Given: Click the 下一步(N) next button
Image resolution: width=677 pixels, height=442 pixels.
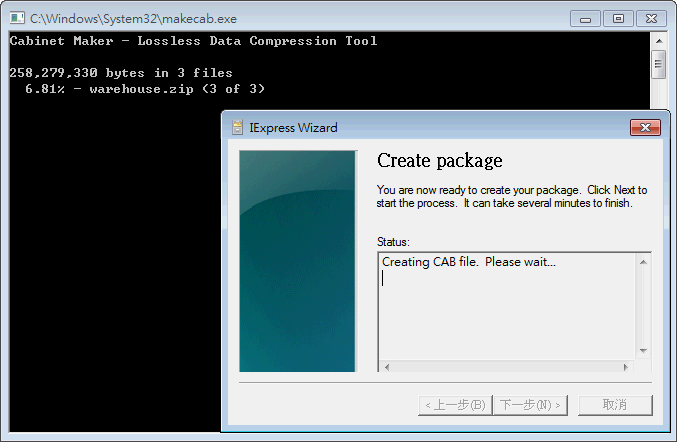Looking at the screenshot, I should click(x=530, y=405).
